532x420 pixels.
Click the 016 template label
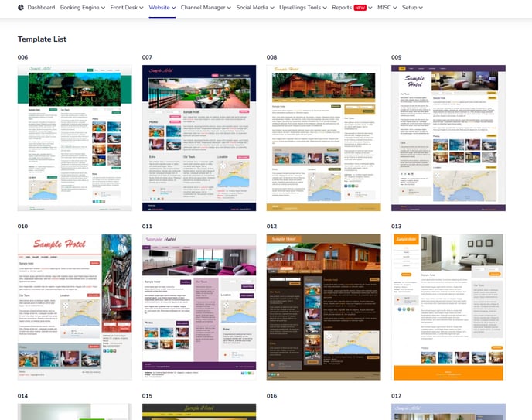tap(271, 396)
